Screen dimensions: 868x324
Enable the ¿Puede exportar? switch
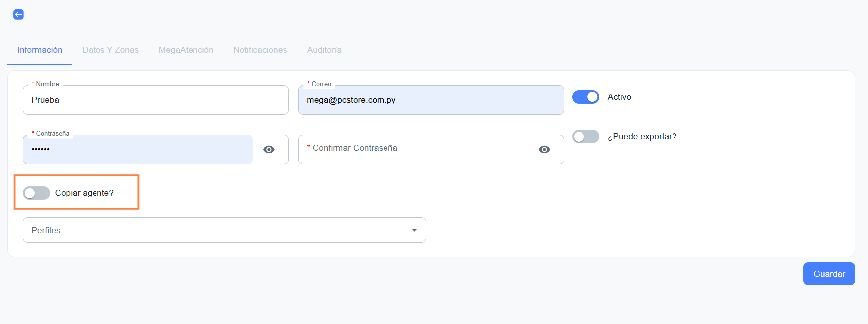click(x=585, y=137)
